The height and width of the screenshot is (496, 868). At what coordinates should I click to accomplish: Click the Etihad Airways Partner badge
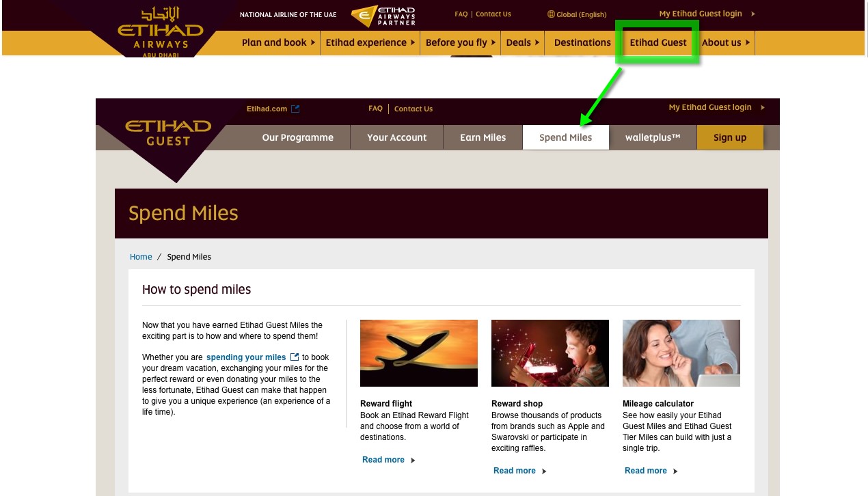383,15
